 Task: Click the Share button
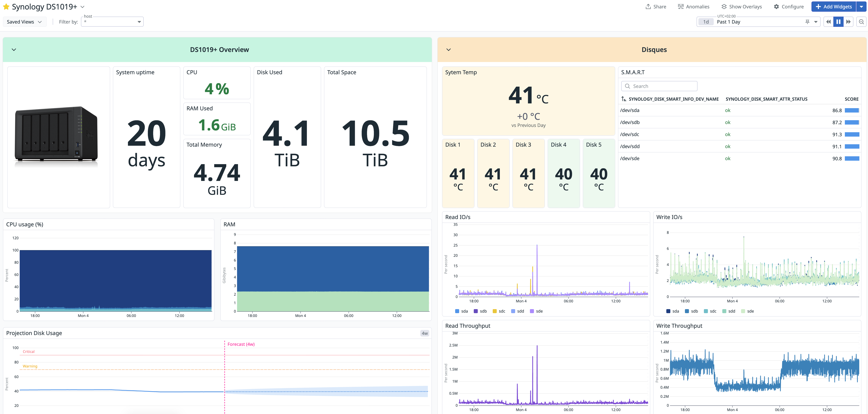click(x=656, y=7)
